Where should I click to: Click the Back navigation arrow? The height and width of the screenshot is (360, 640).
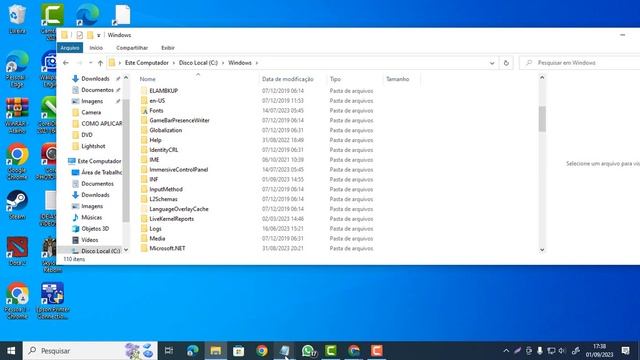pyautogui.click(x=66, y=63)
